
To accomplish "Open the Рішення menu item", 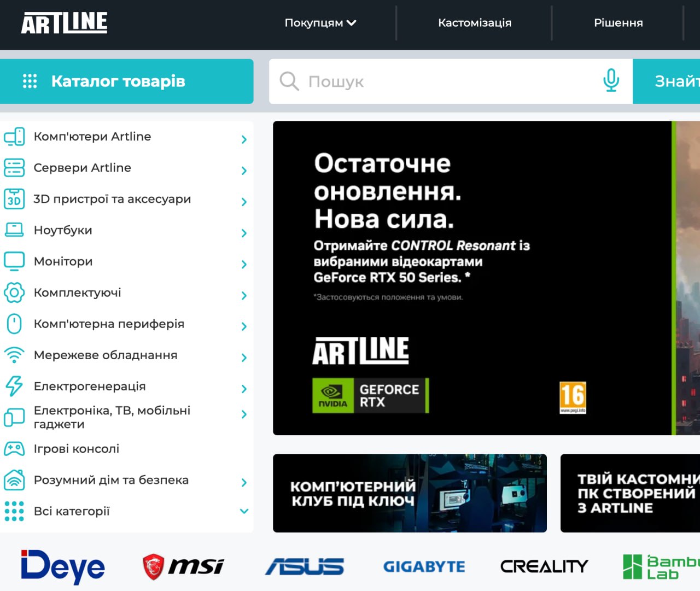I will [x=619, y=23].
